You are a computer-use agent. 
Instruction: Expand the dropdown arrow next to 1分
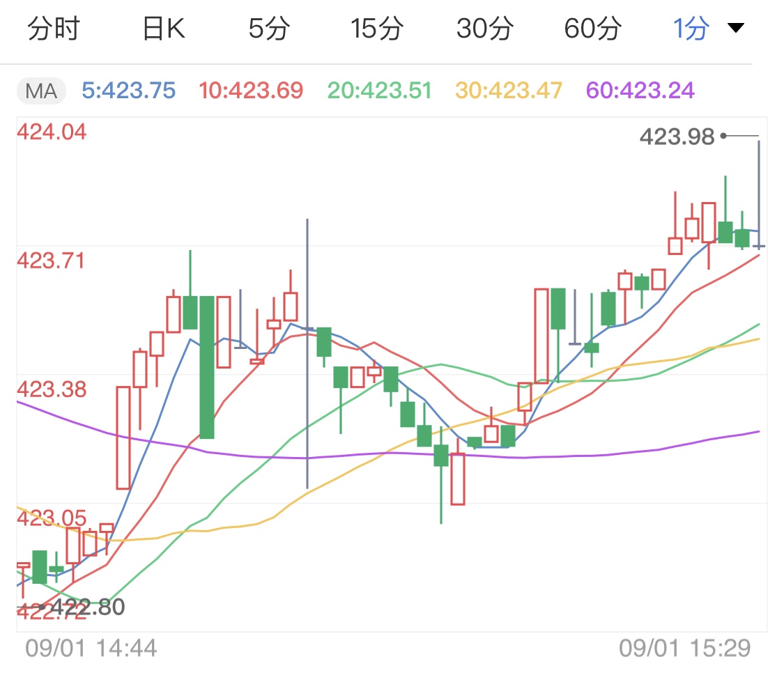(735, 27)
